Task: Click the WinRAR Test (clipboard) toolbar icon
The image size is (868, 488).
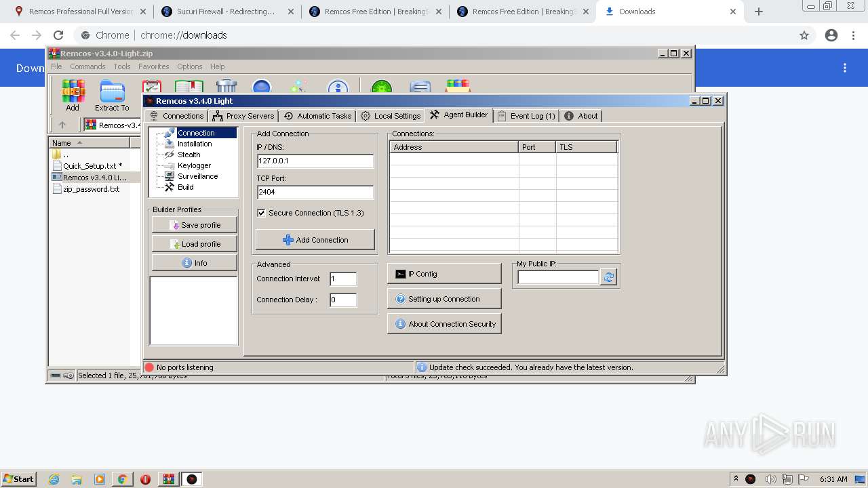Action: click(x=152, y=86)
